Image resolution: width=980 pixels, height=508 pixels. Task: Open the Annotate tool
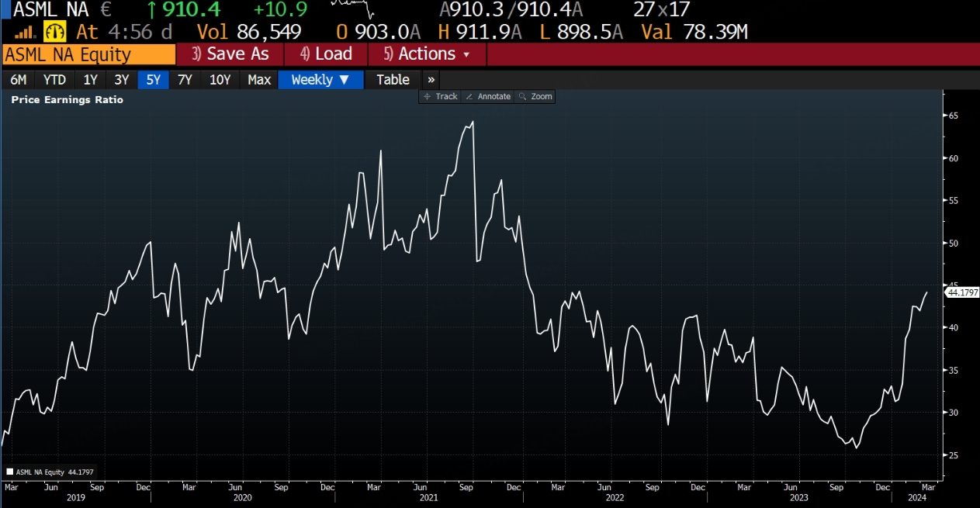tap(489, 96)
